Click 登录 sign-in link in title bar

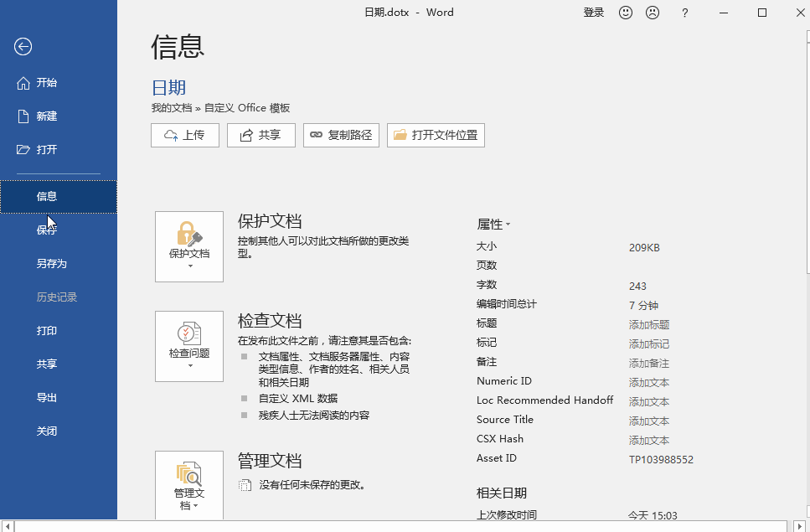594,13
